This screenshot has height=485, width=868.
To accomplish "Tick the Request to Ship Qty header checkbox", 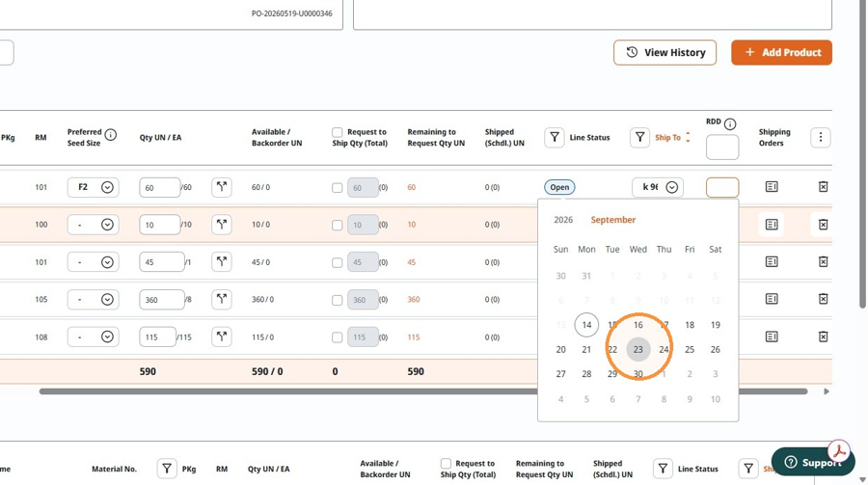I will (338, 132).
